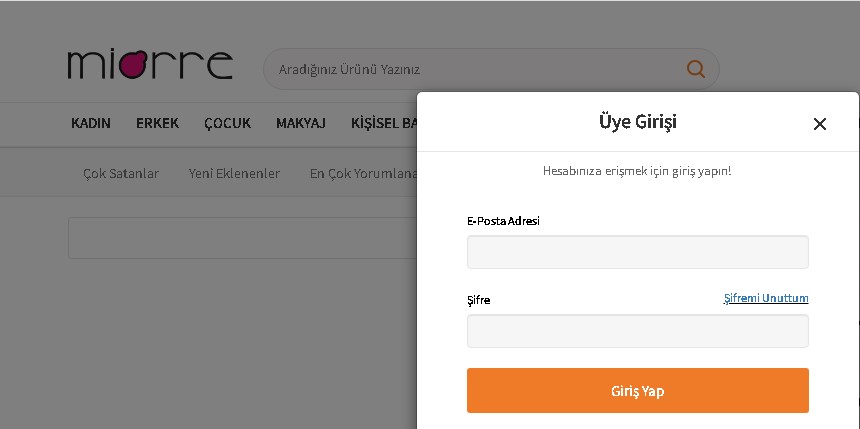The height and width of the screenshot is (429, 860).
Task: Open the Şifremi Unuttum link
Action: (x=766, y=298)
